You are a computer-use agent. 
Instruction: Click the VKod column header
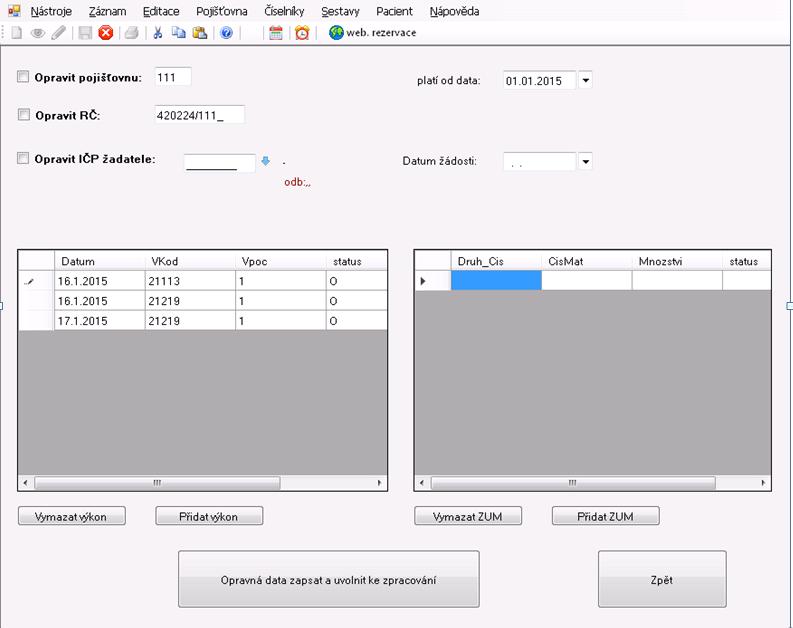190,261
